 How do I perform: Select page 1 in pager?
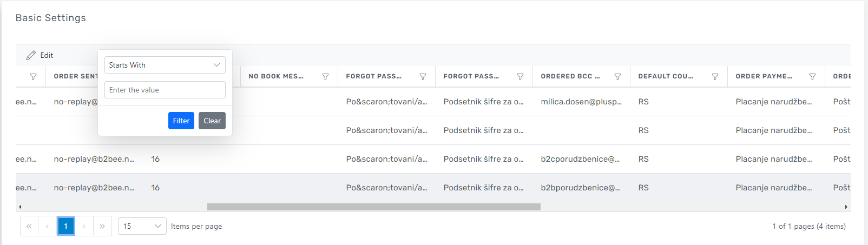tap(65, 226)
